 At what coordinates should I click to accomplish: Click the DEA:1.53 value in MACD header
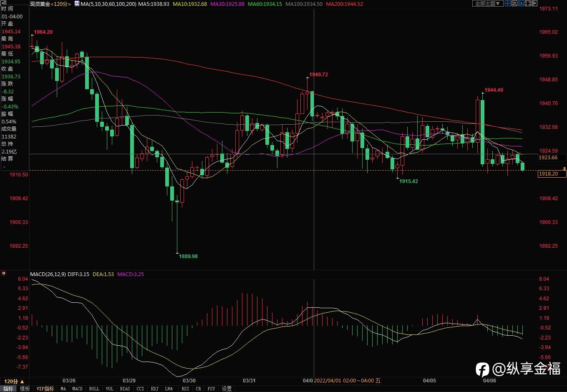[x=103, y=274]
